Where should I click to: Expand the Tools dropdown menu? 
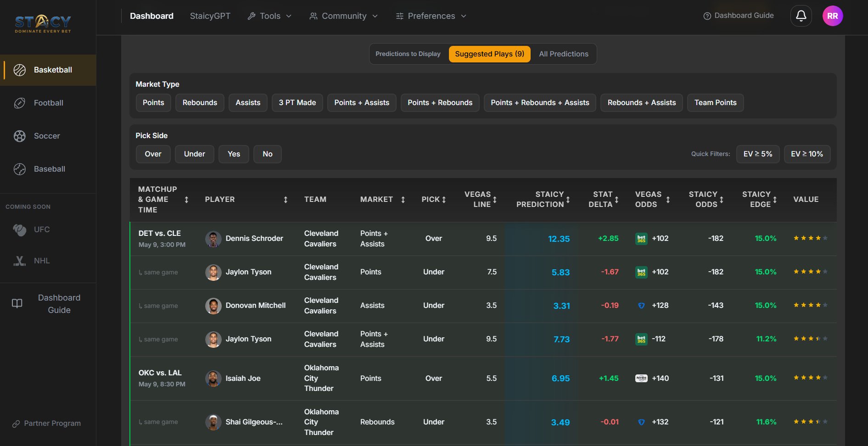click(x=270, y=16)
